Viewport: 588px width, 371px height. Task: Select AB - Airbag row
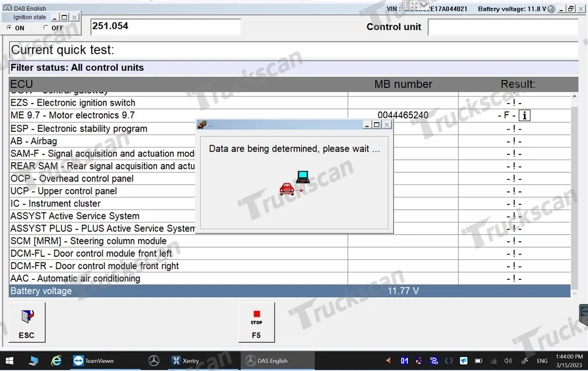point(289,141)
